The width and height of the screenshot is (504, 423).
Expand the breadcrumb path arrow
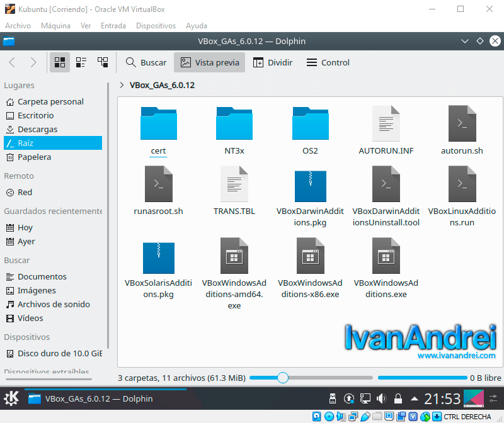[x=122, y=85]
